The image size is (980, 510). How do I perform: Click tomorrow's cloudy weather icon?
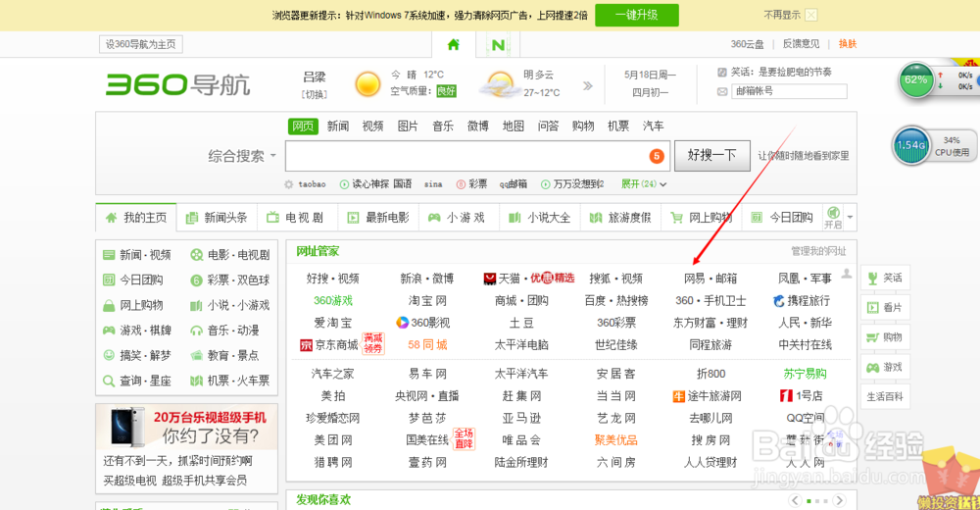point(500,84)
